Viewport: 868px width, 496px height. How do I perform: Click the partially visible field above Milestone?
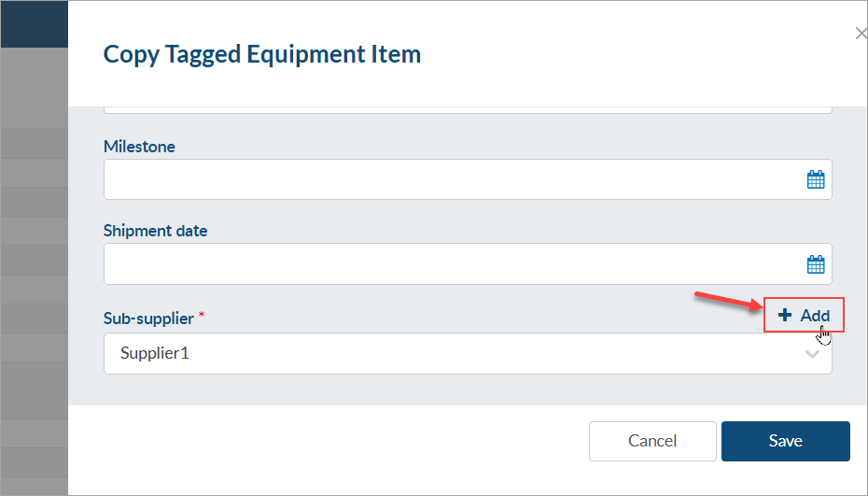pos(467,108)
